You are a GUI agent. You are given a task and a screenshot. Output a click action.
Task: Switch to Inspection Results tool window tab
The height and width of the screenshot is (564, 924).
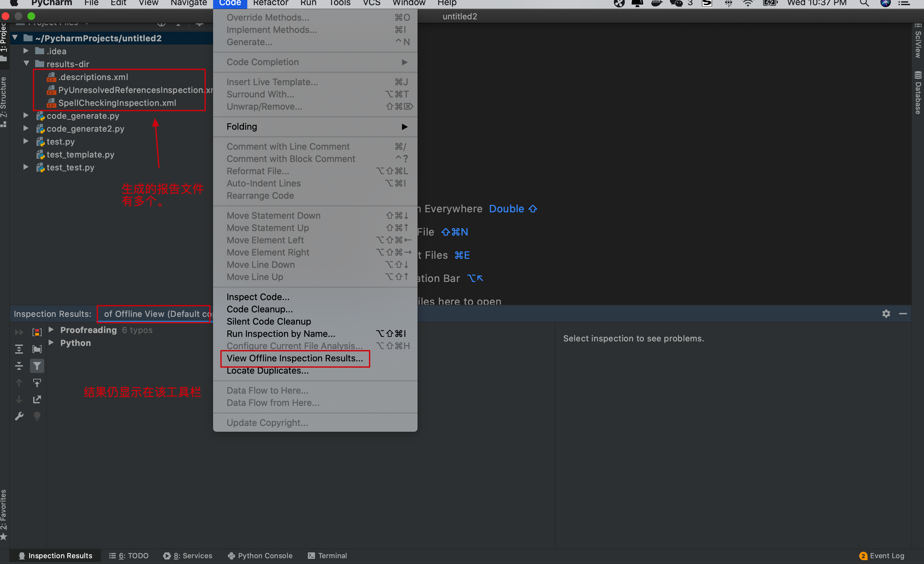click(x=55, y=556)
